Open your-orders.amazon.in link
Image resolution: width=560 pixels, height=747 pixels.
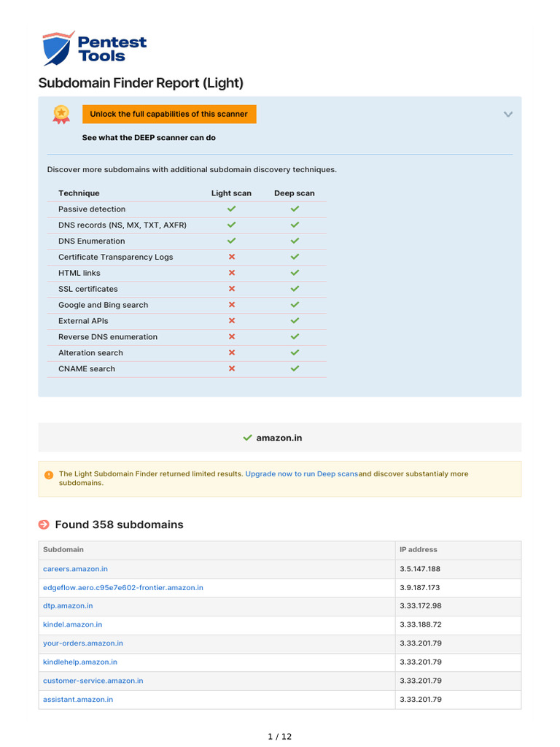pyautogui.click(x=83, y=643)
